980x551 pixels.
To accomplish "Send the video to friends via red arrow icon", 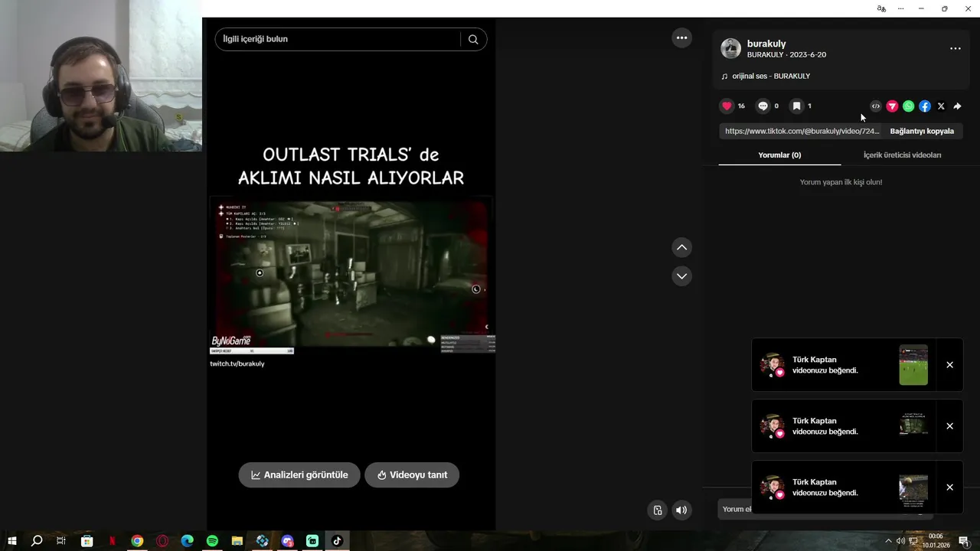I will (892, 106).
